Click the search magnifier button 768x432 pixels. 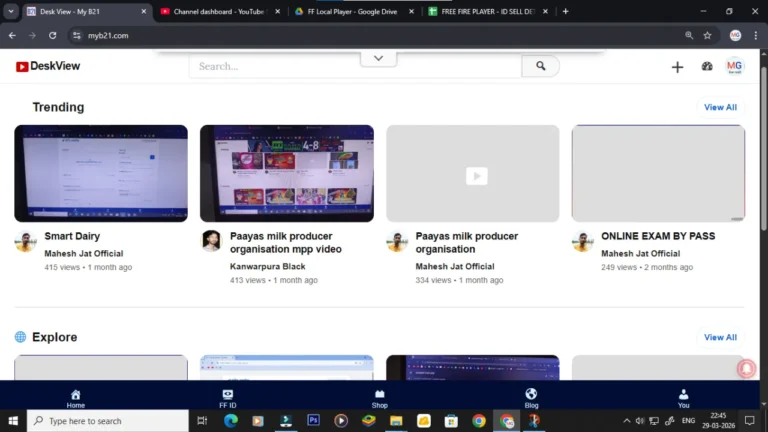(540, 66)
